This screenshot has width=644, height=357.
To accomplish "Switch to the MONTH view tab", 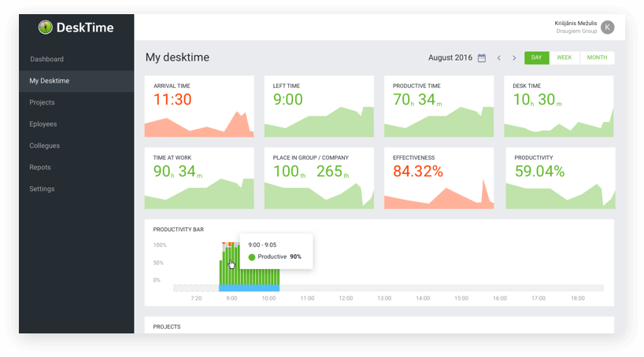I will point(598,58).
